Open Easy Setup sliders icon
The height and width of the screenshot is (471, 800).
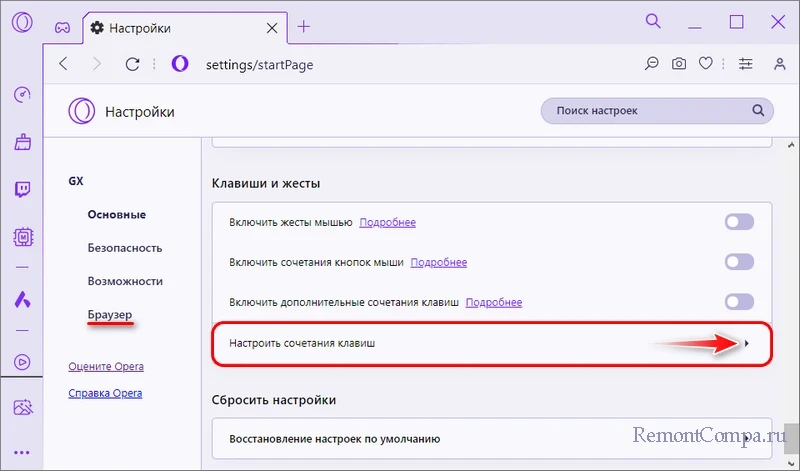[745, 64]
